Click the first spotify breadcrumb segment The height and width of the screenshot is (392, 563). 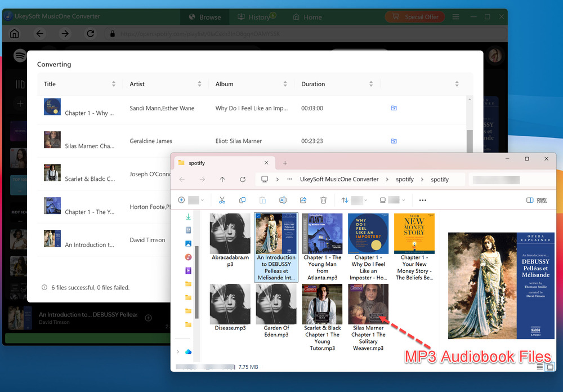click(x=405, y=179)
